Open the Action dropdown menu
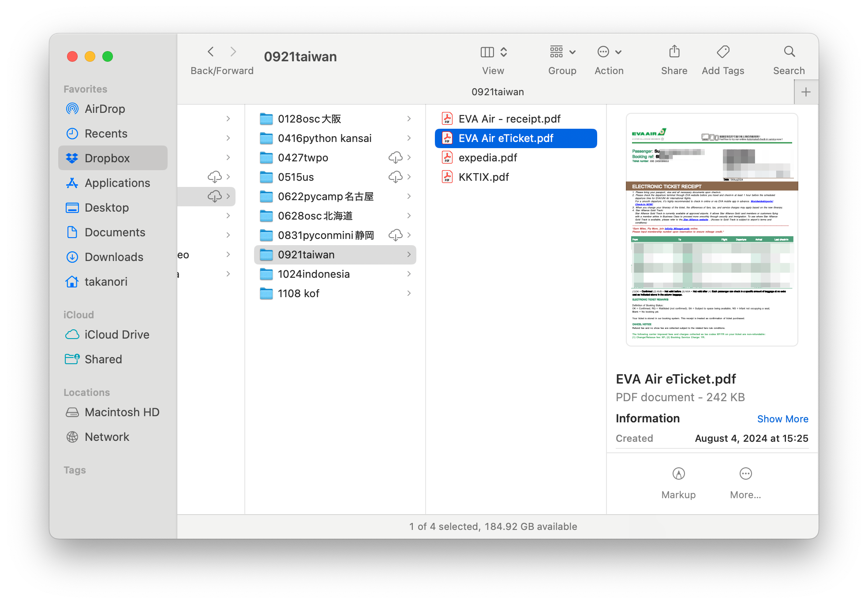This screenshot has height=604, width=868. [x=609, y=52]
